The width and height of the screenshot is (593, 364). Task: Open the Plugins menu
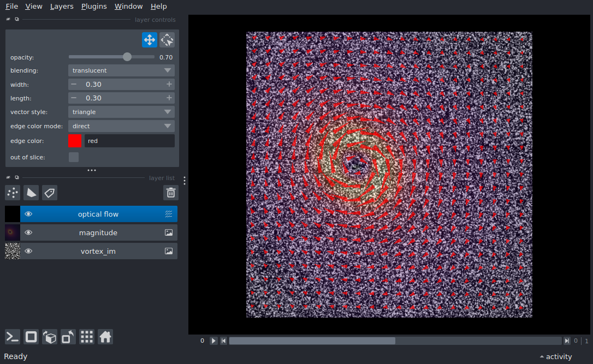[94, 7]
